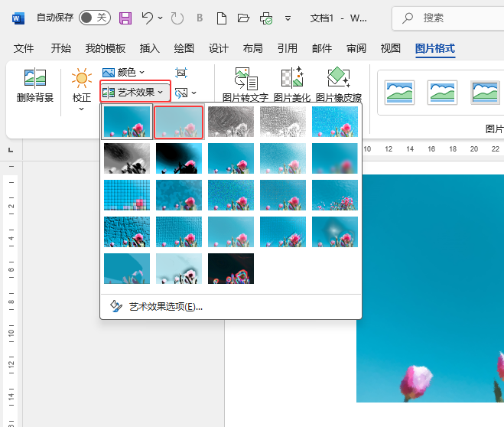Apply the flat cutout effect thumbnail
The image size is (504, 427).
point(127,269)
